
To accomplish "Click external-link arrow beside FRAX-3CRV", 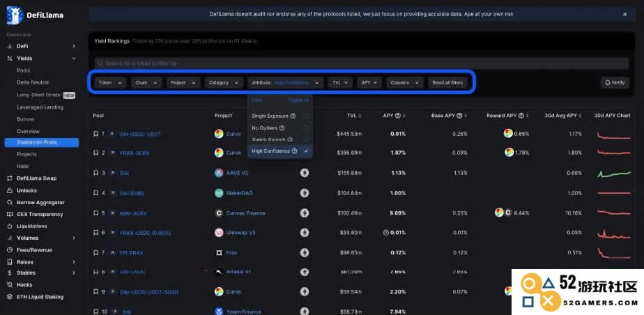I will click(112, 153).
